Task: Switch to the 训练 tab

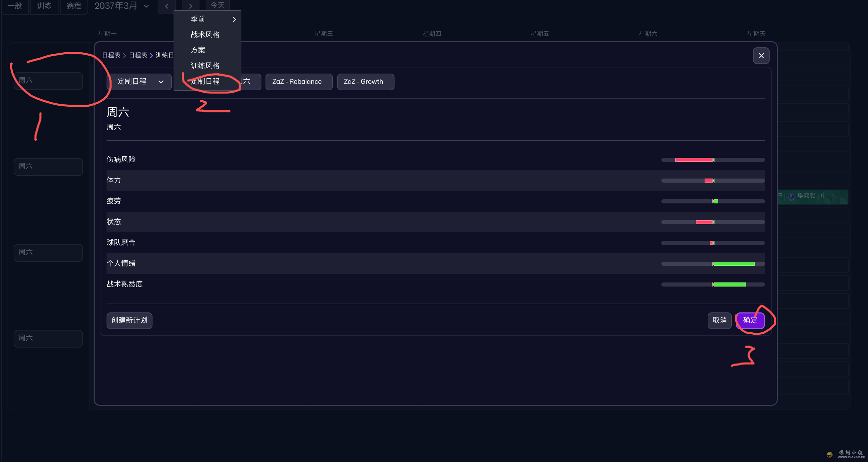Action: (44, 6)
